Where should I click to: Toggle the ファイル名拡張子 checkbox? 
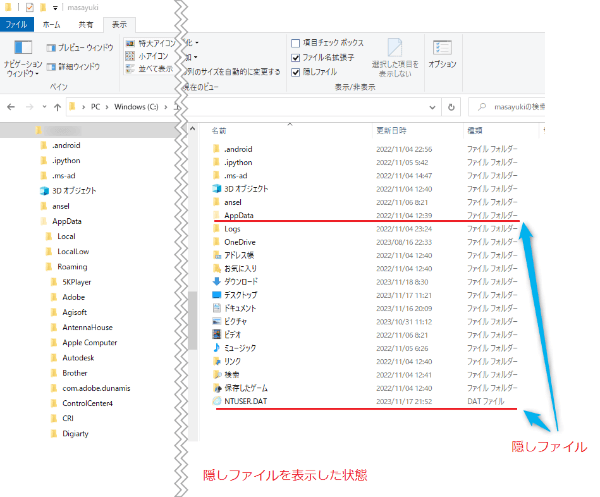tap(295, 58)
